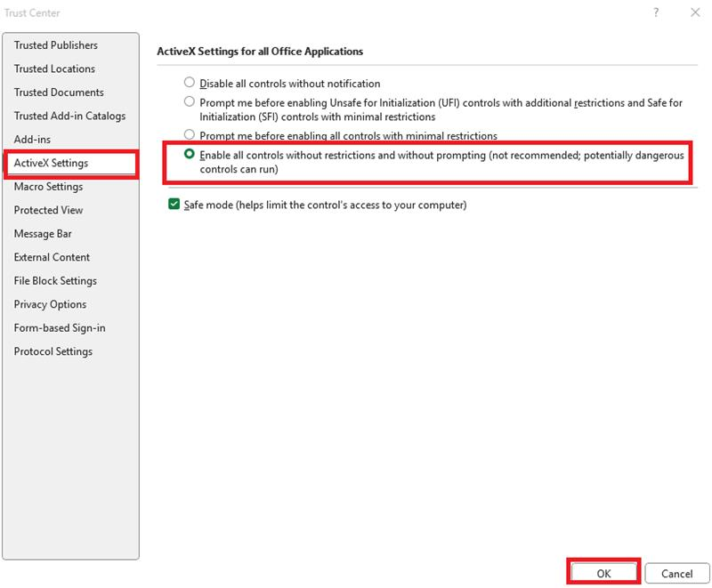Choose prompt before enabling UFI controls option
Screen dimensions: 712x588
188,102
